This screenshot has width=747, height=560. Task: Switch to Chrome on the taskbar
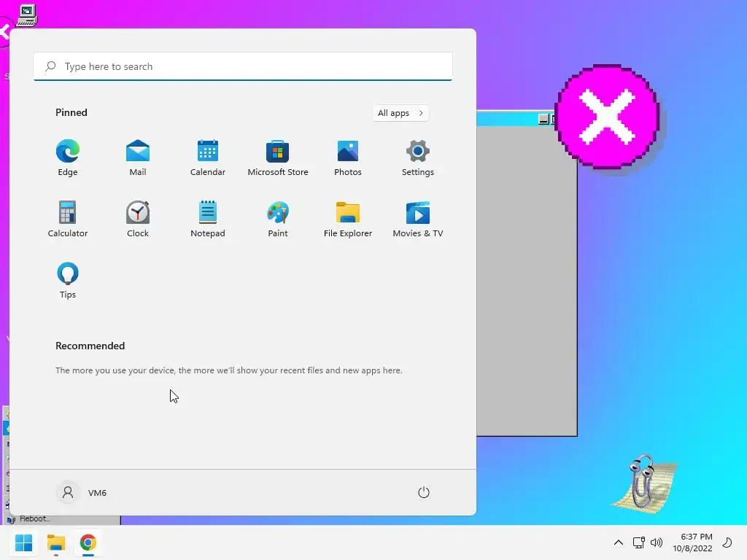tap(88, 542)
